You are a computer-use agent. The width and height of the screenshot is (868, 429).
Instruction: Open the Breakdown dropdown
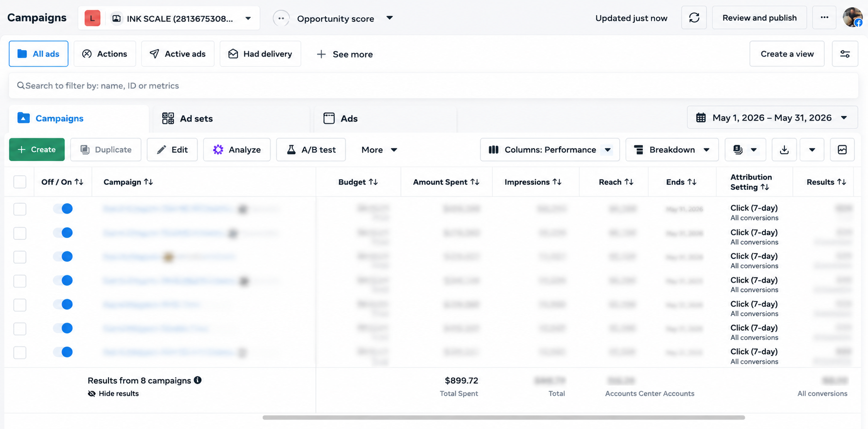(x=672, y=150)
